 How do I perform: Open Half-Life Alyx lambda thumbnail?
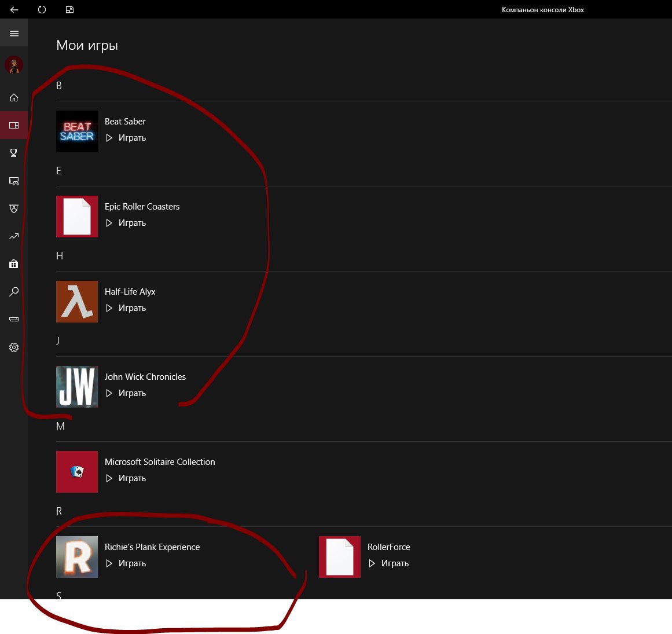(77, 301)
